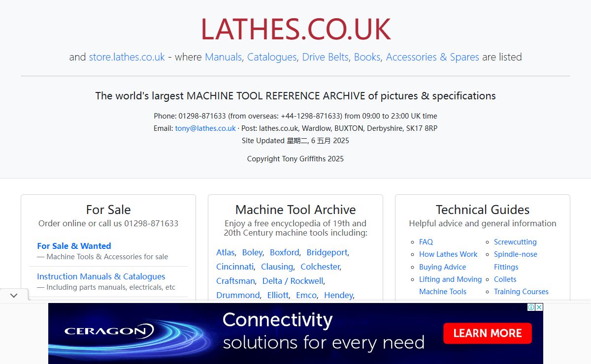The height and width of the screenshot is (364, 591).
Task: Open the Hendey archive link
Action: click(338, 295)
